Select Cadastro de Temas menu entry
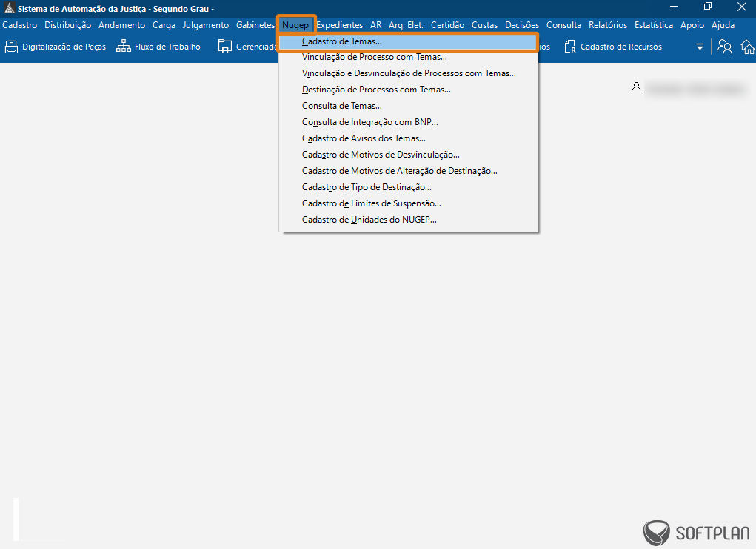This screenshot has width=756, height=549. pos(408,41)
